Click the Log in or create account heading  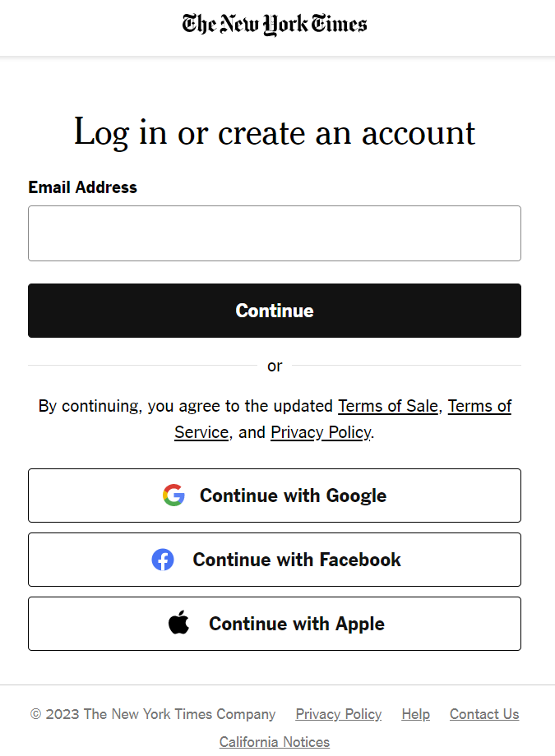[275, 132]
